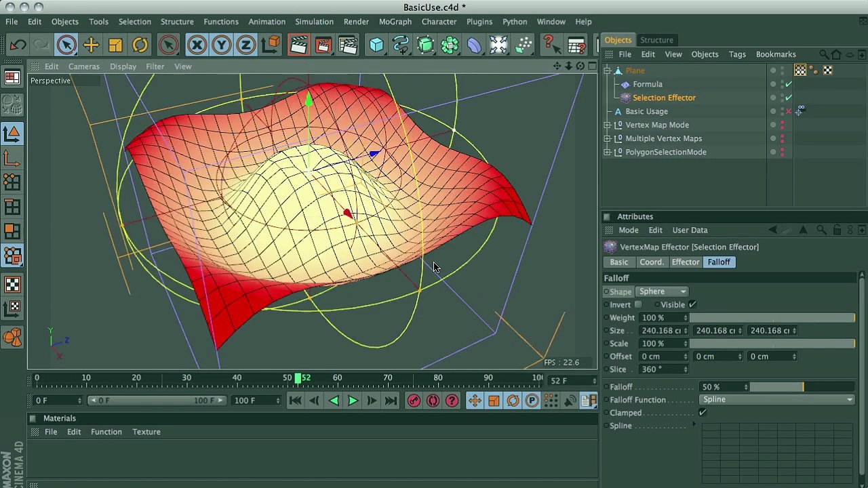Click the Play Forwards button

pos(353,401)
